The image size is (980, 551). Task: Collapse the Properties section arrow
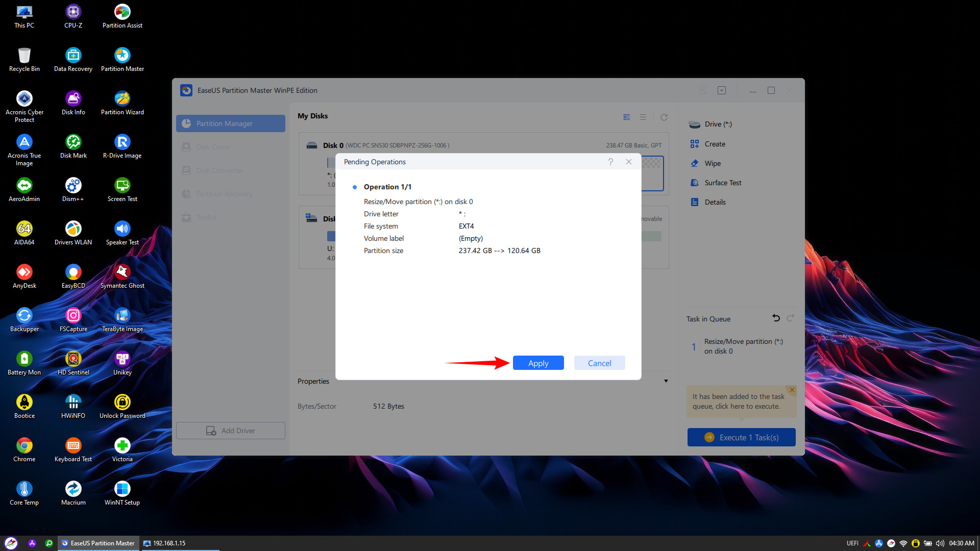[666, 381]
